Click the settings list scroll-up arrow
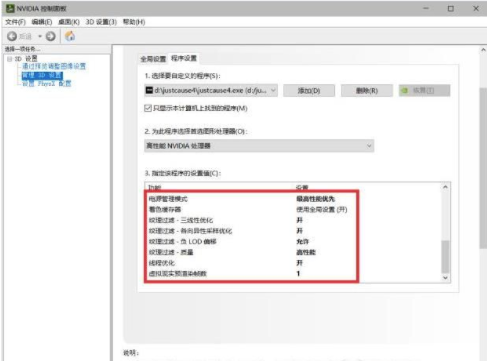 tap(445, 187)
